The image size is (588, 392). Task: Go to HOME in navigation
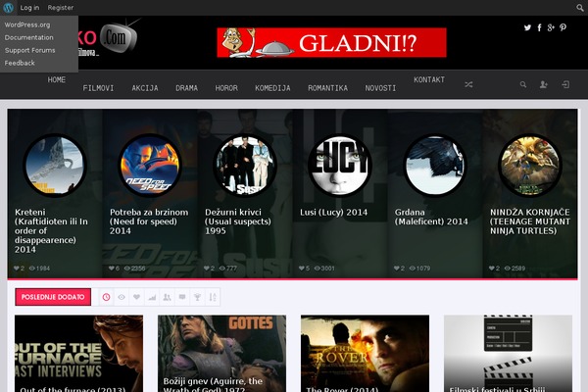pyautogui.click(x=57, y=79)
